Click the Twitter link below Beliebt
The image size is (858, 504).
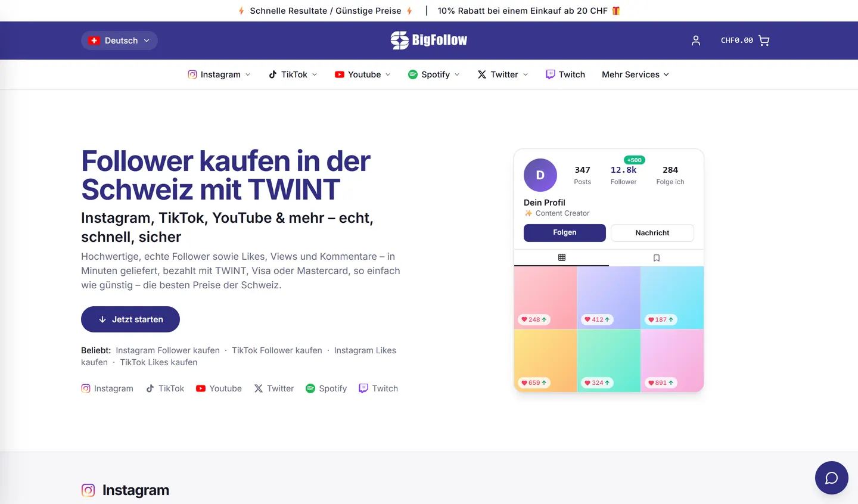[274, 388]
